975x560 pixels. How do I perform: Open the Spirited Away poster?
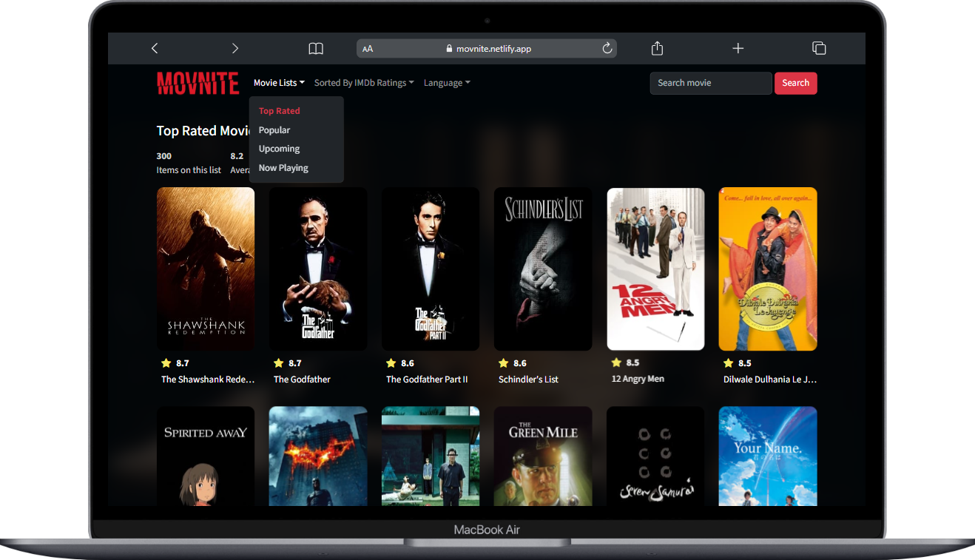(206, 456)
